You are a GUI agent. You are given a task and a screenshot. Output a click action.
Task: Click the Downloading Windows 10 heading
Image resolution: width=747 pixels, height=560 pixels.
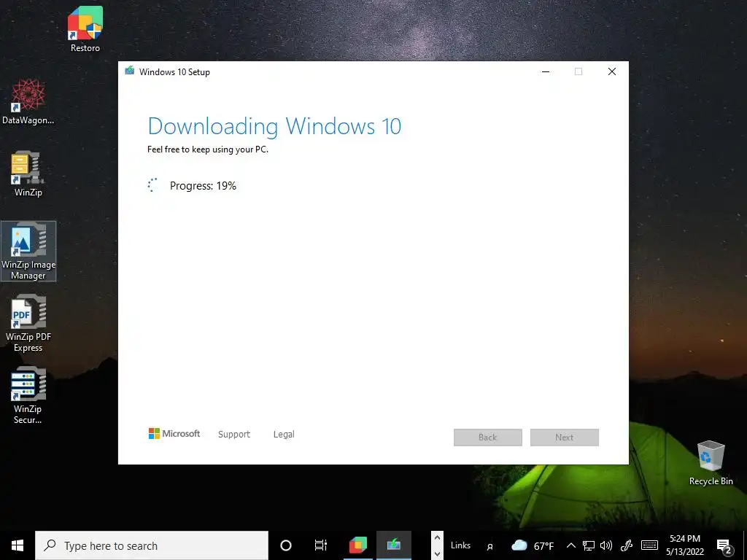pos(274,126)
